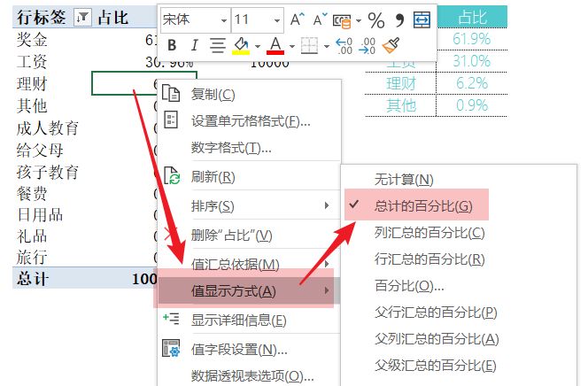The height and width of the screenshot is (386, 588).
Task: Click the 奖金 row label
Action: coord(32,40)
